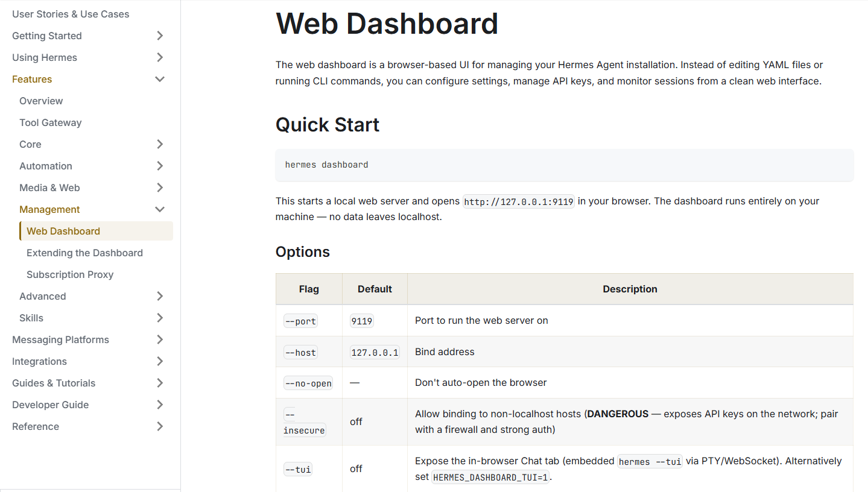This screenshot has width=868, height=492.
Task: Select the Features sidebar category
Action: pyautogui.click(x=32, y=79)
